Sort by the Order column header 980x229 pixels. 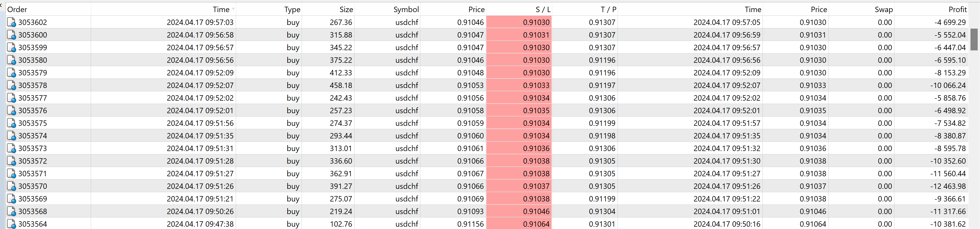(x=17, y=9)
